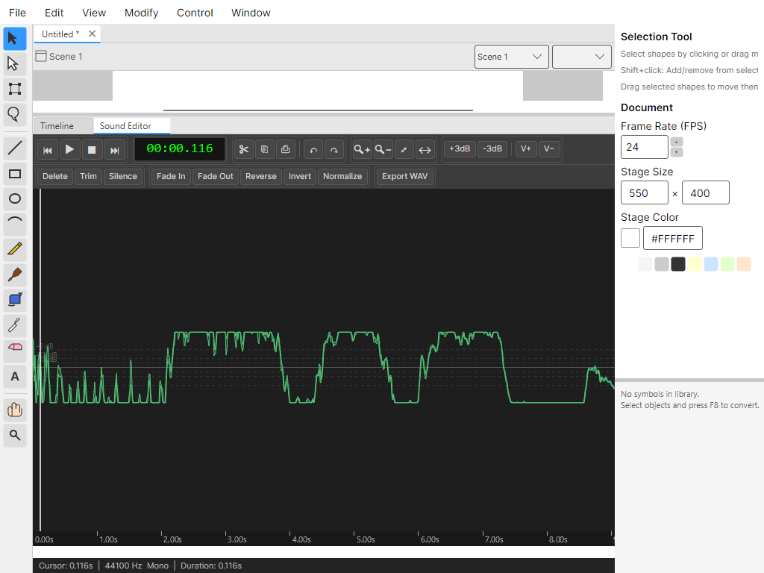Zoom in on the waveform
Screen dimensions: 764x573
(x=361, y=149)
